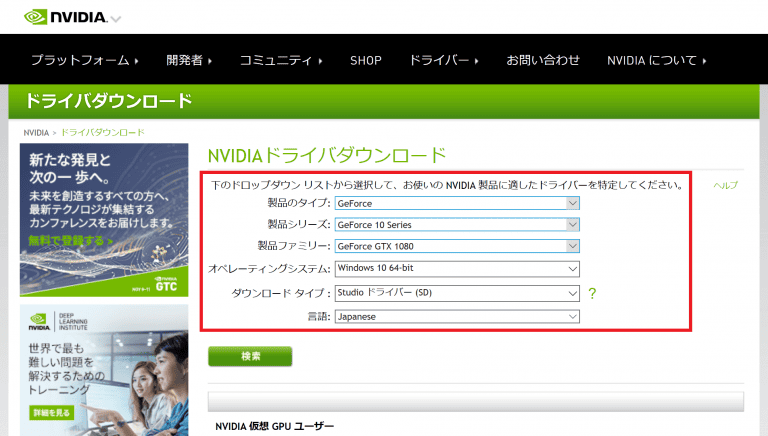Go to SHOP

pyautogui.click(x=365, y=60)
